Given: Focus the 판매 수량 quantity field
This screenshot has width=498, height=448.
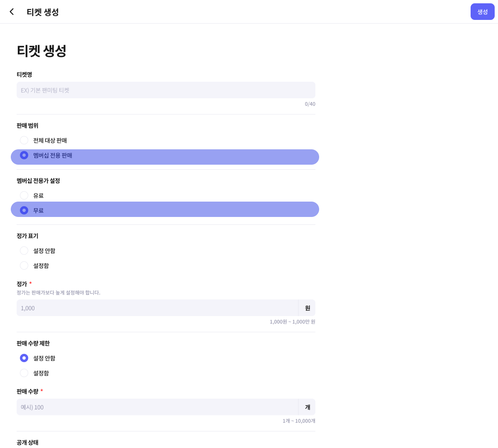Looking at the screenshot, I should click(x=158, y=407).
